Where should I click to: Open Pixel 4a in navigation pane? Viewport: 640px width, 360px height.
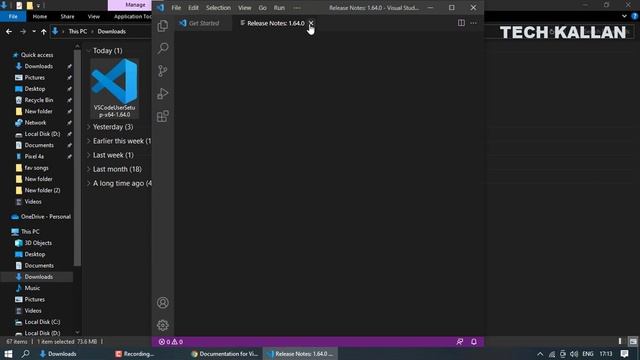pos(34,156)
